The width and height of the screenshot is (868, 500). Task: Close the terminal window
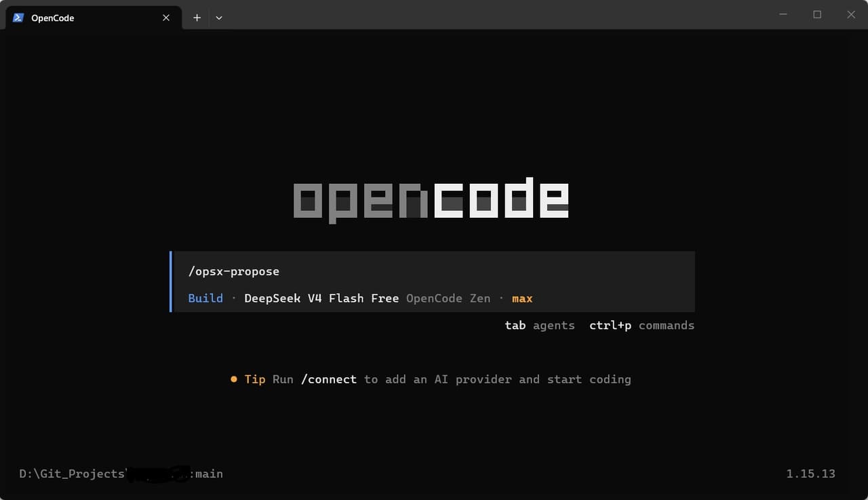tap(851, 14)
